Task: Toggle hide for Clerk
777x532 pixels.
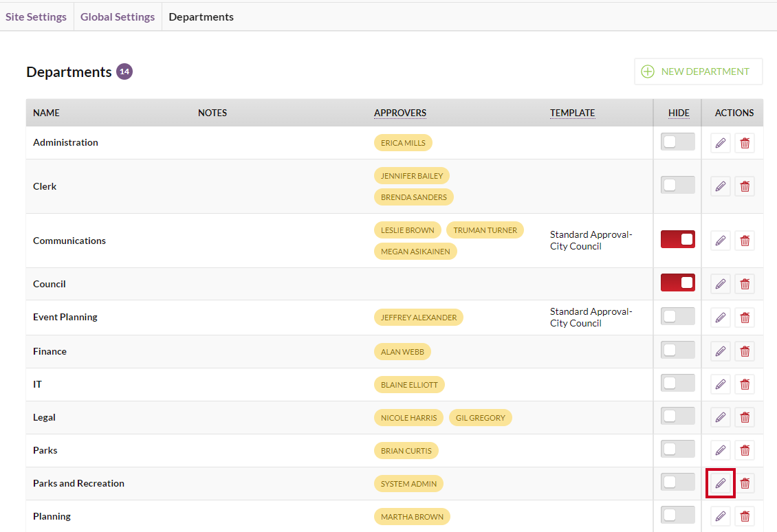Action: tap(678, 185)
